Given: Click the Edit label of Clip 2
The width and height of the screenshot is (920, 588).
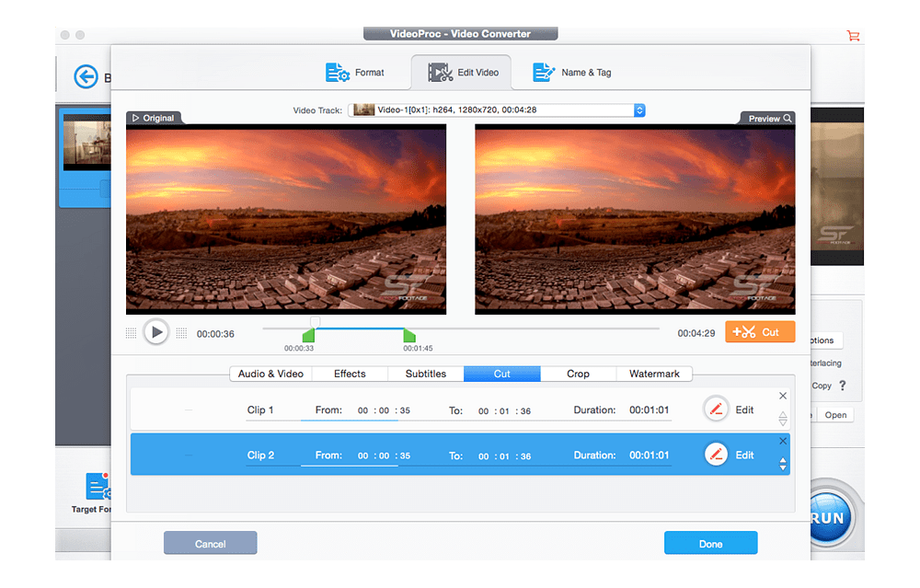Looking at the screenshot, I should (x=744, y=455).
